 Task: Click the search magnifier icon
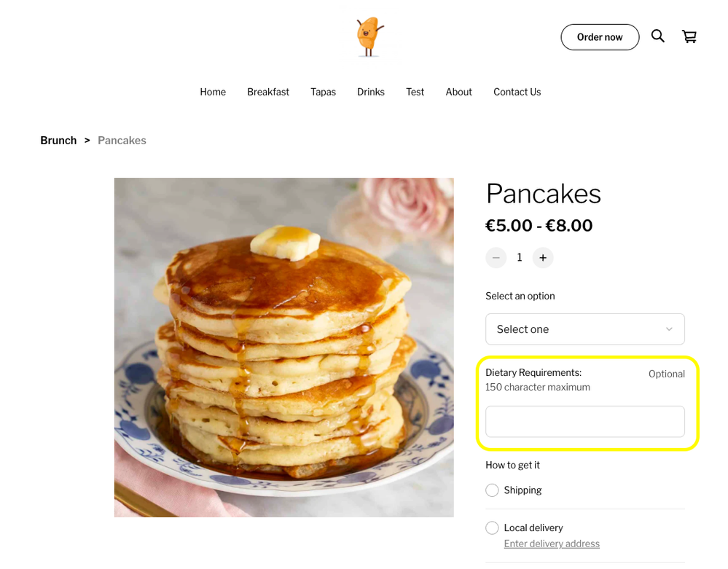tap(657, 36)
